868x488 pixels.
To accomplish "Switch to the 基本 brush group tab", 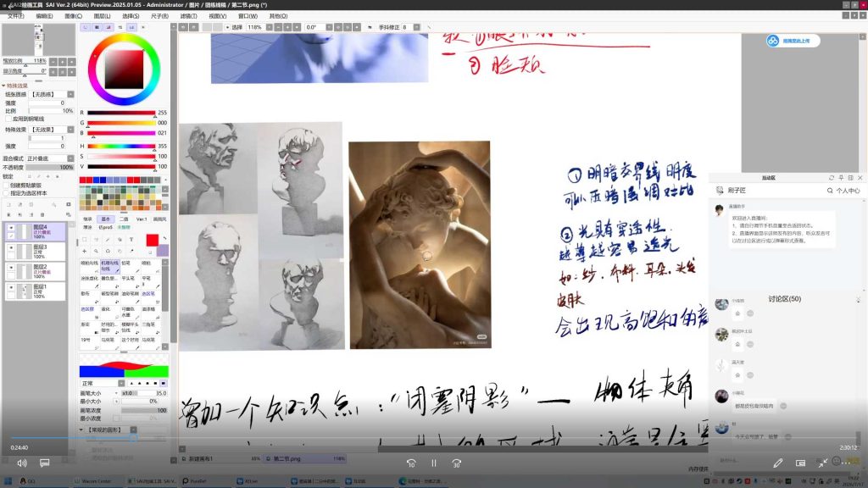I will tap(106, 219).
